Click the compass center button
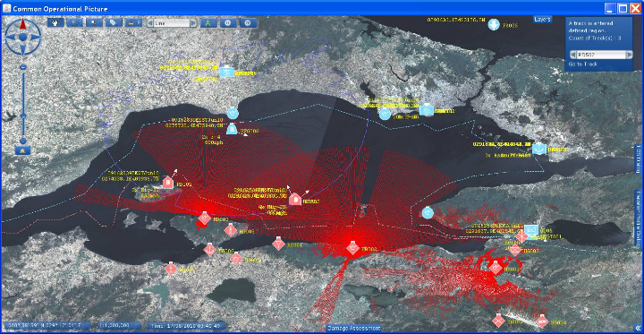644x334 pixels. coord(23,37)
